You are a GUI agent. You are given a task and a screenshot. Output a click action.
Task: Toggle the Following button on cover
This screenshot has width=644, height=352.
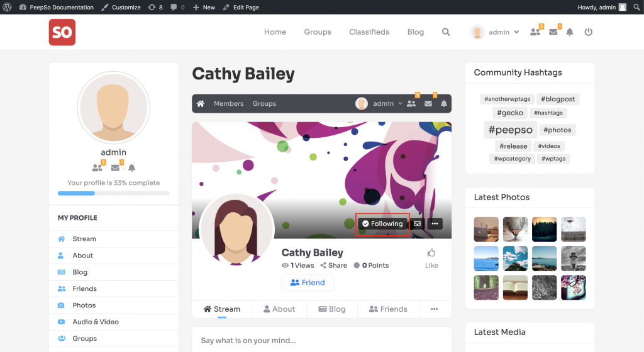click(x=382, y=224)
